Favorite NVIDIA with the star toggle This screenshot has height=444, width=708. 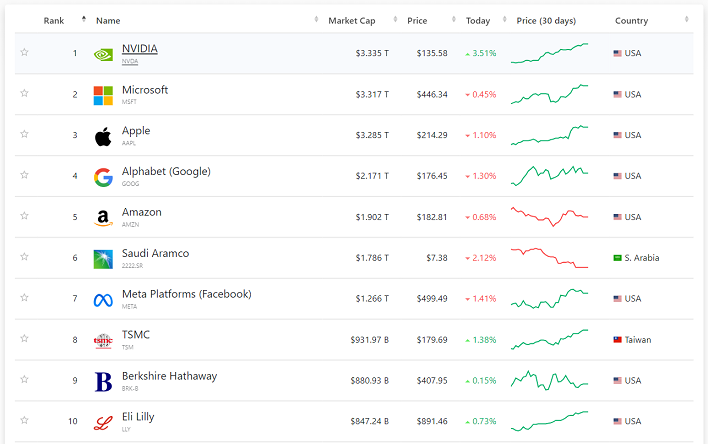click(24, 53)
